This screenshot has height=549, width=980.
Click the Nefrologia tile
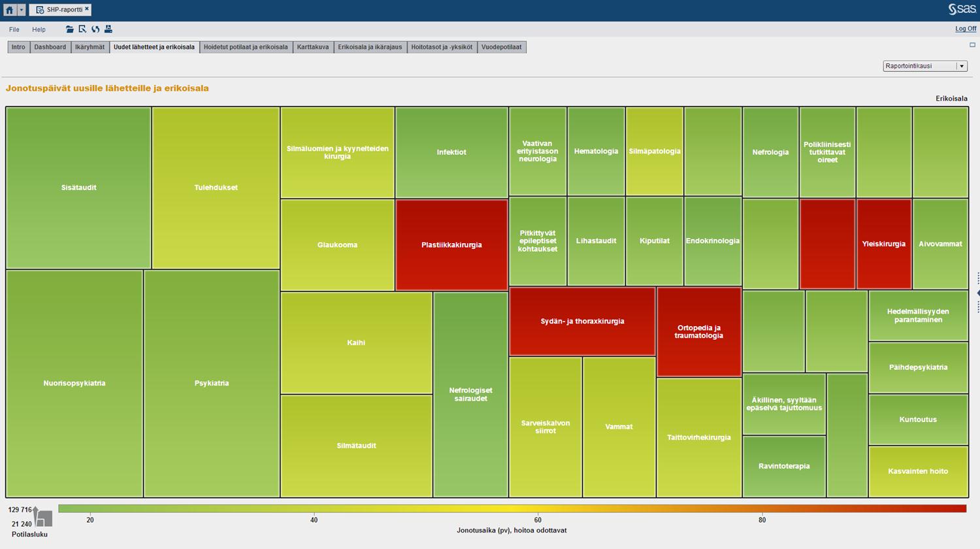[770, 152]
